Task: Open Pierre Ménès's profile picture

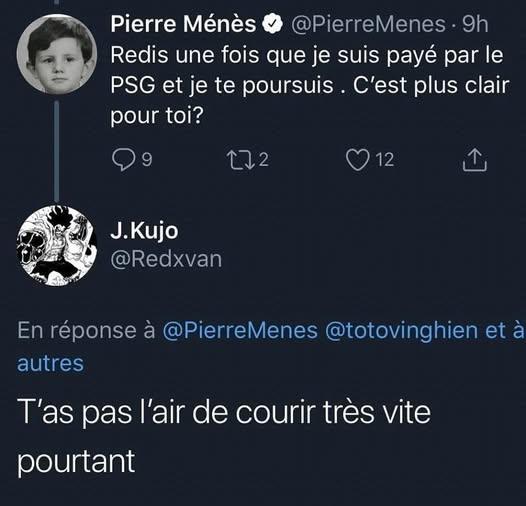Action: [x=57, y=54]
